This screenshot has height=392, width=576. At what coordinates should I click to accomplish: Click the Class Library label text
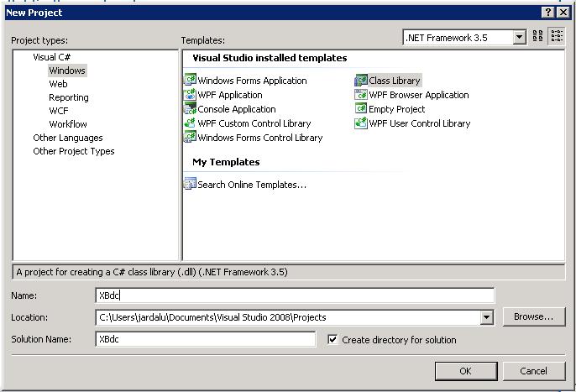[395, 81]
